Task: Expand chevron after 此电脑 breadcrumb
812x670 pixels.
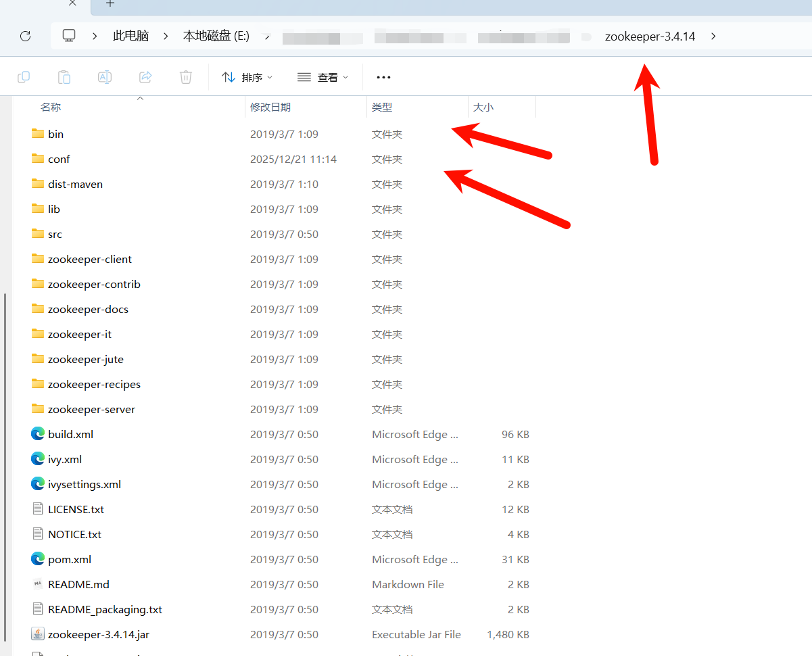Action: click(x=166, y=37)
